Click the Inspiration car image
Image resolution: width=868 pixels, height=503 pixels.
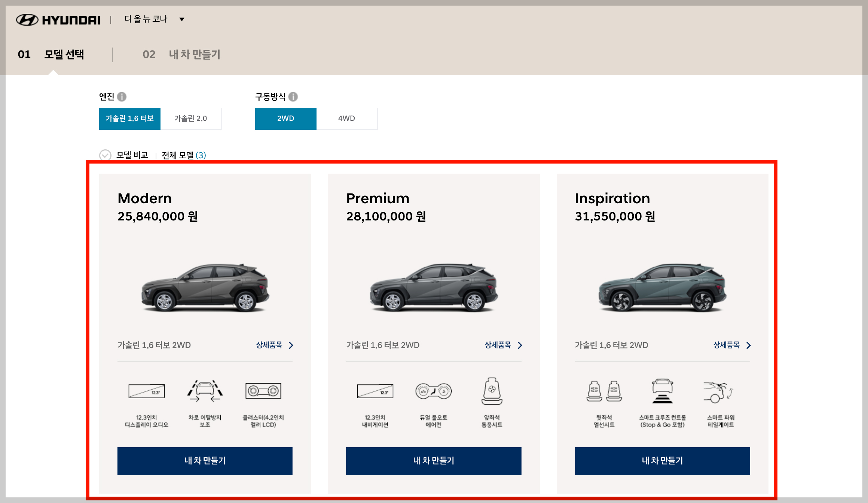[x=662, y=287]
